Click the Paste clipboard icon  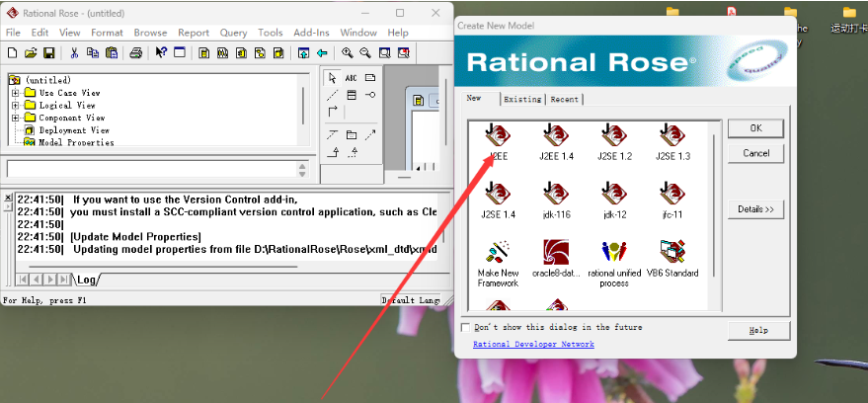(x=112, y=53)
